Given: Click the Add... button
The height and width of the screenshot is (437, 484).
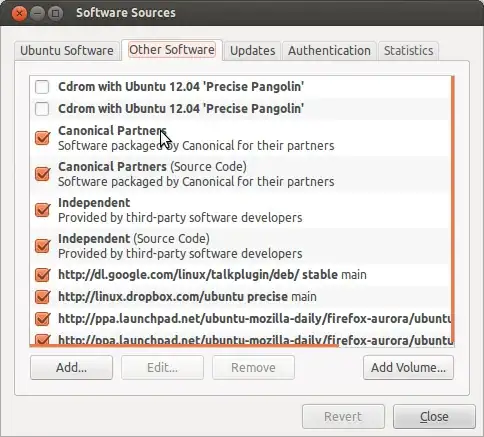Looking at the screenshot, I should 71,367.
